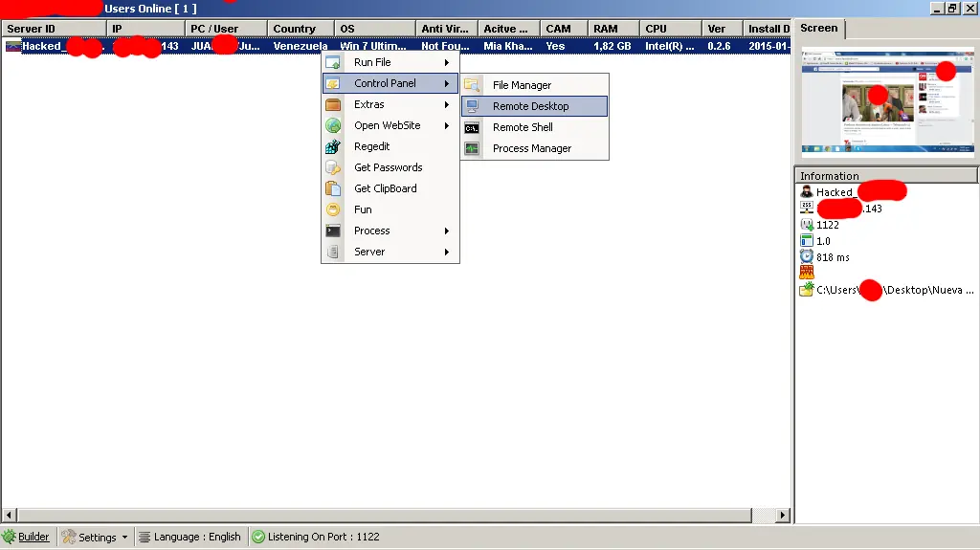Click the Process Manager graph icon
Image resolution: width=980 pixels, height=550 pixels.
(x=472, y=148)
